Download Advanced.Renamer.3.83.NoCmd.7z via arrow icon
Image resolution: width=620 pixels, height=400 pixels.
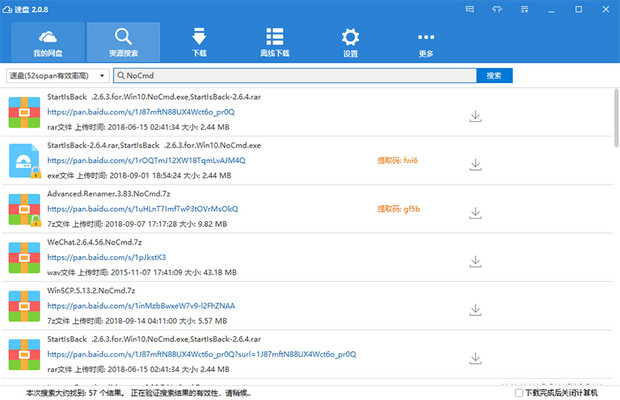coord(475,213)
